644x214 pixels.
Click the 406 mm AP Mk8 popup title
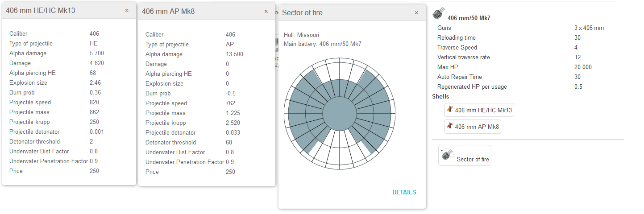168,11
